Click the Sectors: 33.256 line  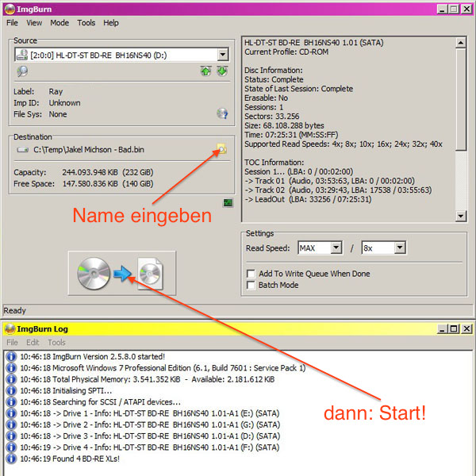(271, 117)
